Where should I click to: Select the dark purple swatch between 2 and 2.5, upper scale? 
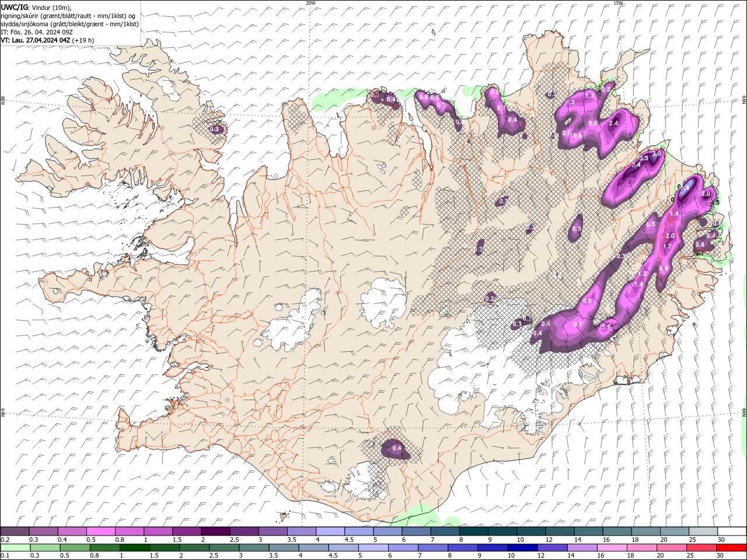pos(215,531)
